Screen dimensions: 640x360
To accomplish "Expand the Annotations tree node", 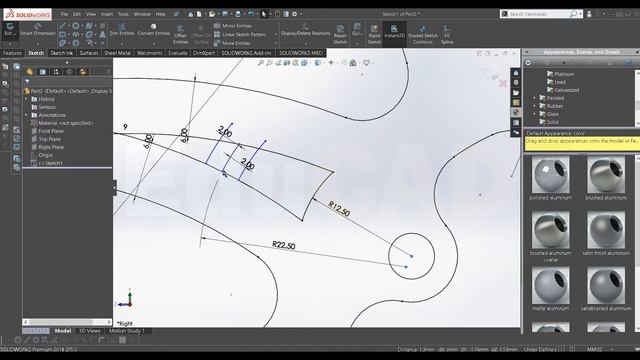I will tap(27, 115).
